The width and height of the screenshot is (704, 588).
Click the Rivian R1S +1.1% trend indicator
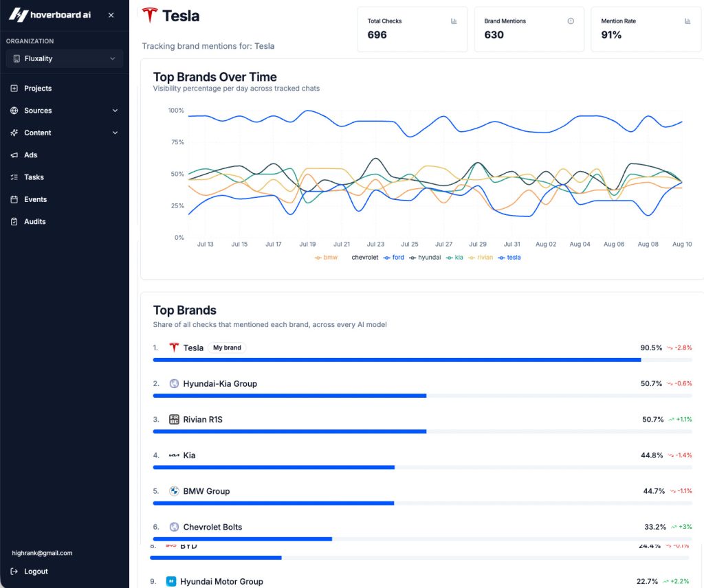[680, 419]
